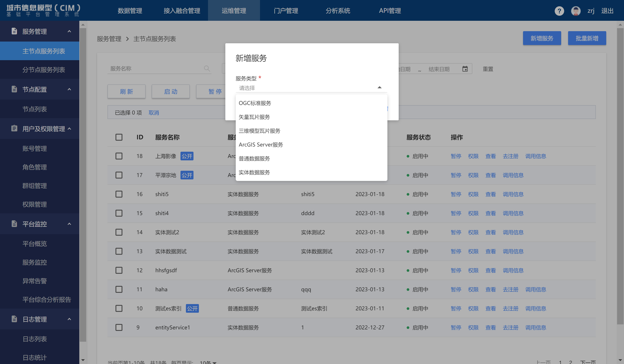The height and width of the screenshot is (364, 624).
Task: Pick ArcGIS Server服务 from the list
Action: (x=311, y=145)
